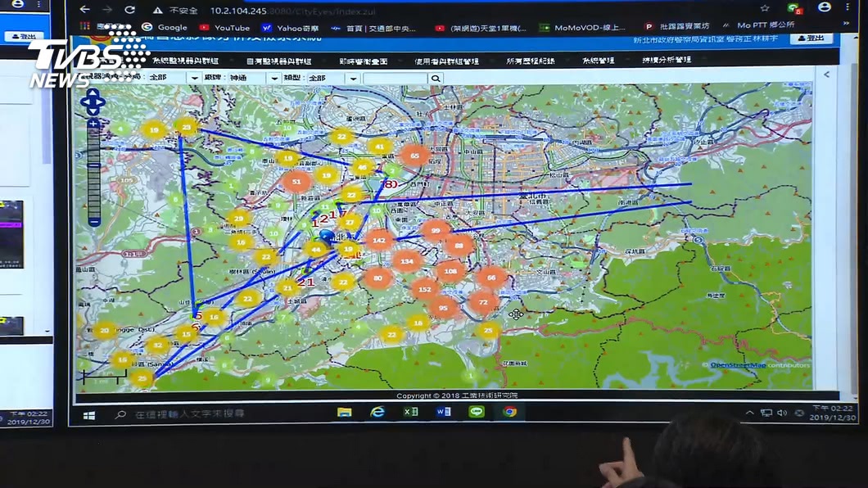
Task: Go back with the browser back arrow
Action: [84, 9]
